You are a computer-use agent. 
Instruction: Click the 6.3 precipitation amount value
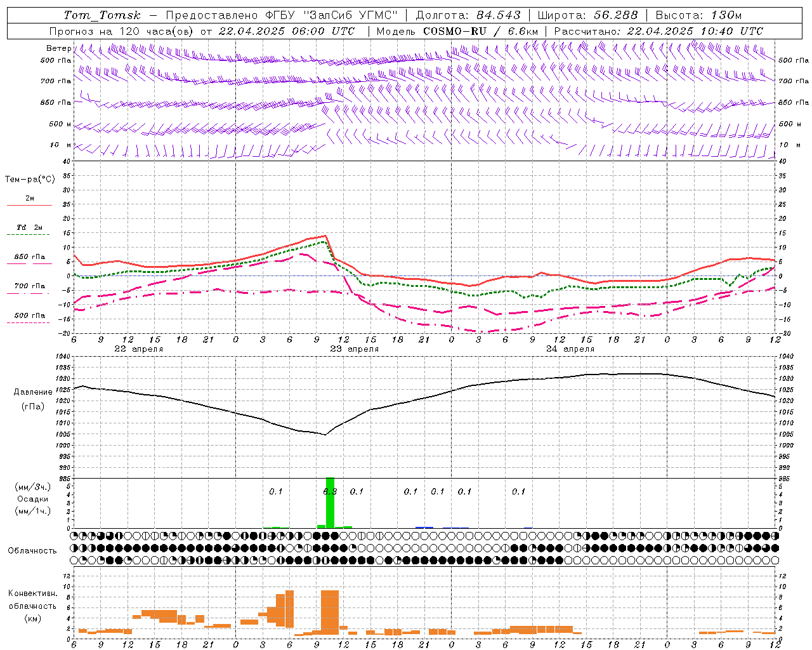pyautogui.click(x=330, y=491)
